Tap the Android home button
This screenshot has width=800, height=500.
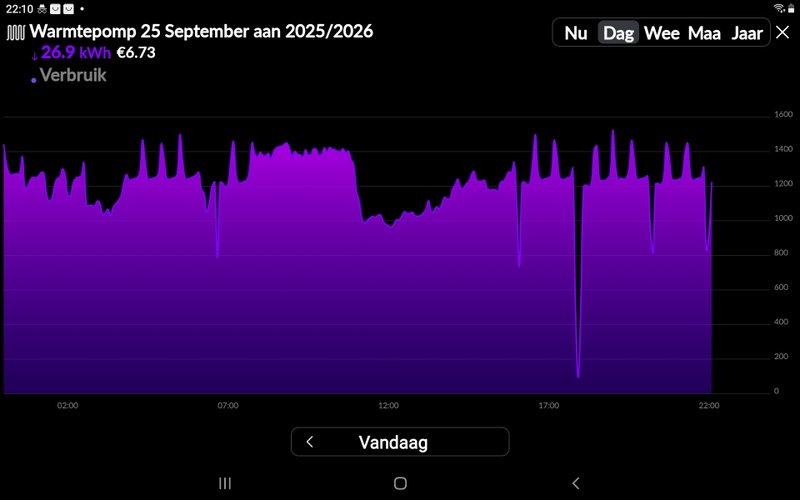click(401, 483)
